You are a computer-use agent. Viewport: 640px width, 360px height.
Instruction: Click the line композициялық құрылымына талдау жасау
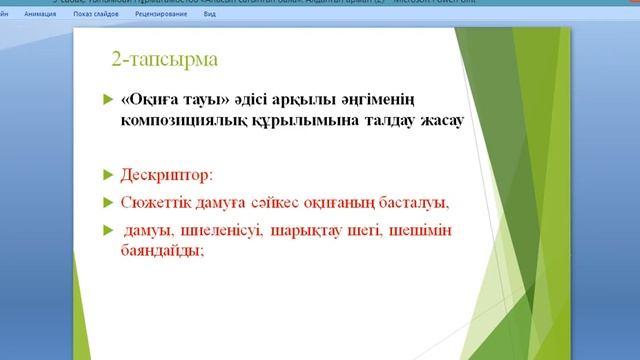click(x=292, y=120)
